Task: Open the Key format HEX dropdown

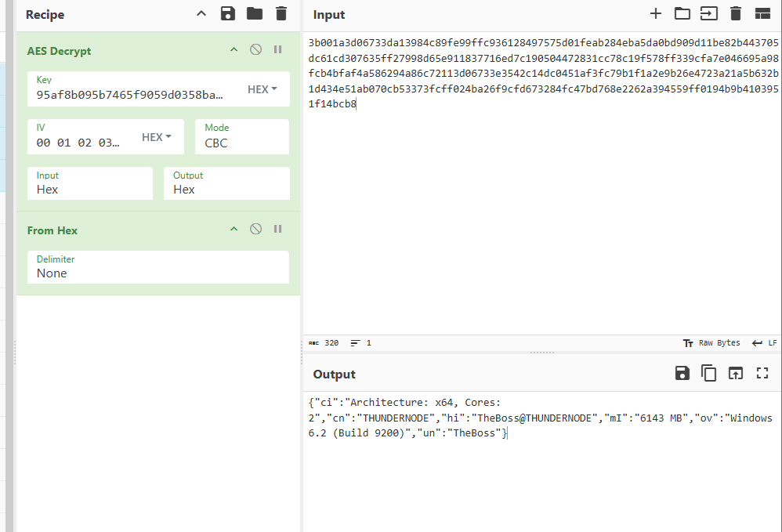Action: click(262, 90)
